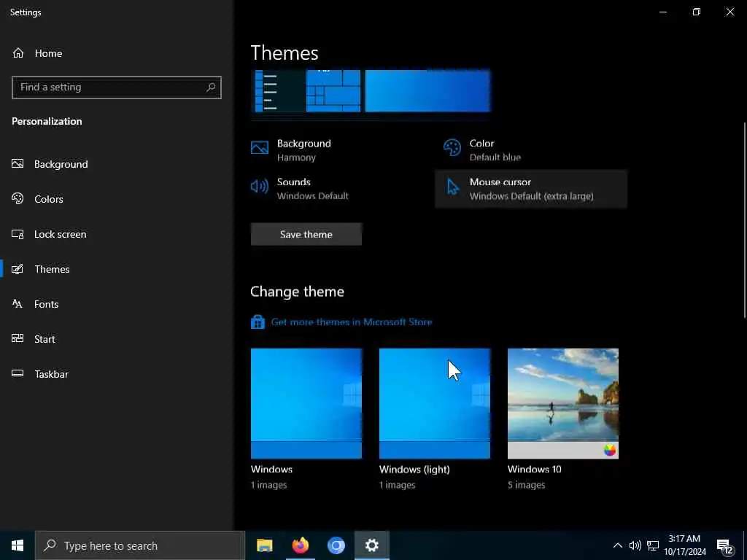Screen dimensions: 747x560
Task: Click the Mouse cursor arrow icon
Action: [452, 187]
